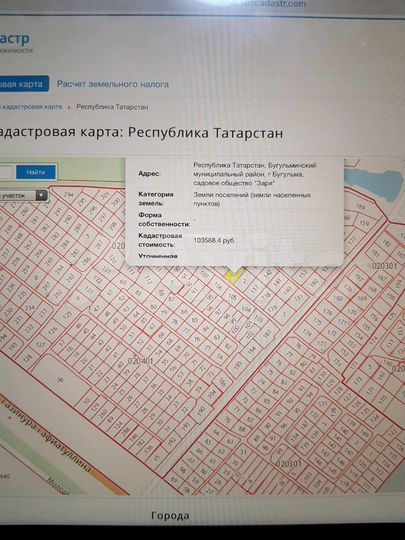Select parcel 294 on the map
Viewport: 405px width, 540px height.
pos(69,195)
